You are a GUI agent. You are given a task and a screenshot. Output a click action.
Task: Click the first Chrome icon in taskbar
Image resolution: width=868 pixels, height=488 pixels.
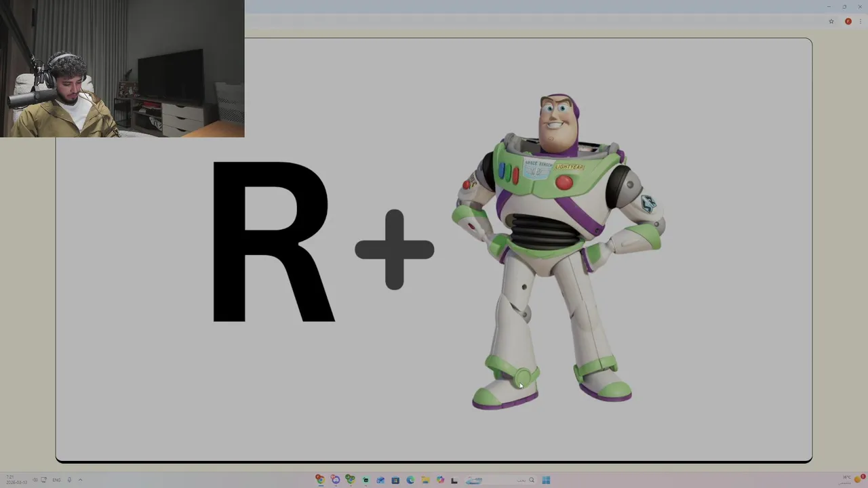(320, 480)
